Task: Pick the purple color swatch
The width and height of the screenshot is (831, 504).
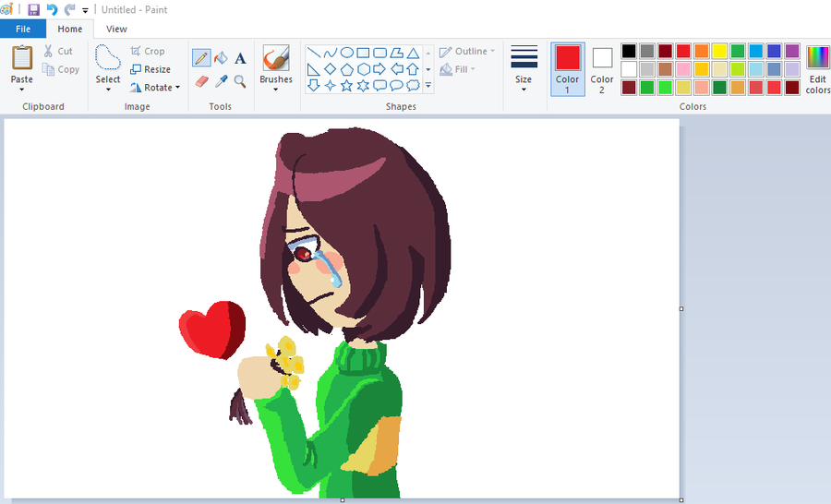Action: tap(792, 51)
